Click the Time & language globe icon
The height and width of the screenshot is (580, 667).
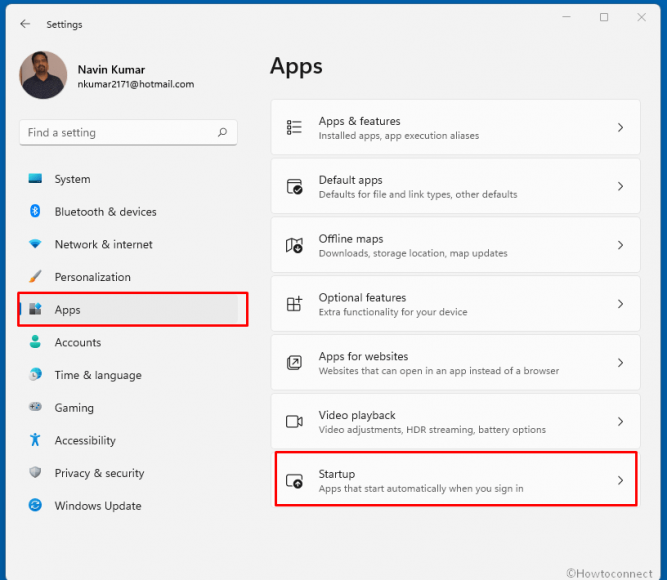(x=35, y=374)
